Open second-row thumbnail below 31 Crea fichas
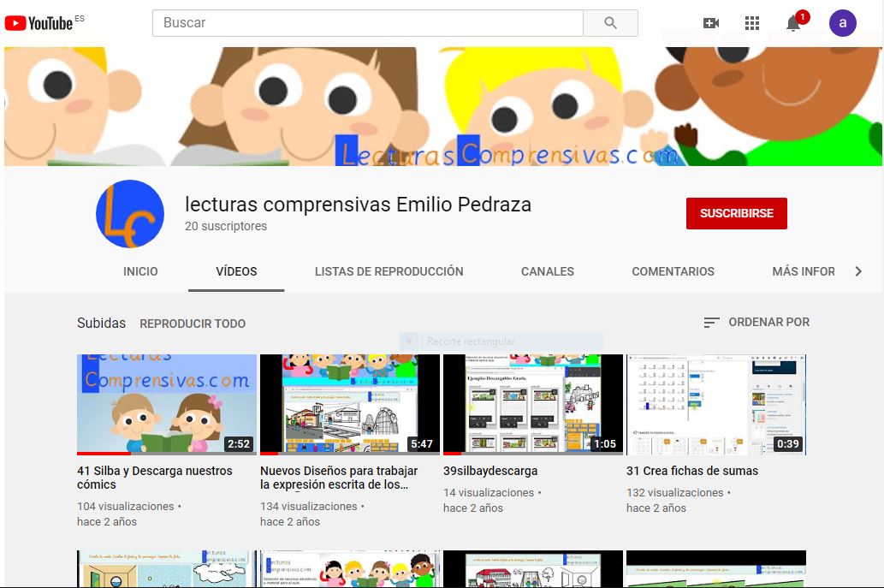This screenshot has width=884, height=588. [x=716, y=569]
